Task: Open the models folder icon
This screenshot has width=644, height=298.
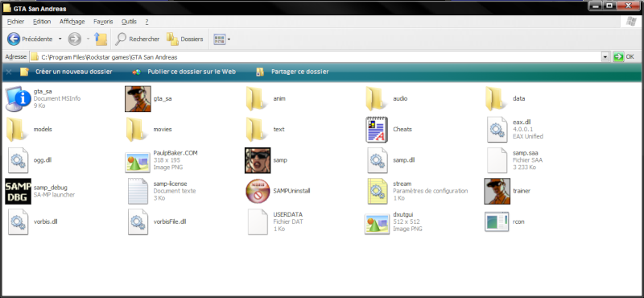Action: [x=16, y=130]
